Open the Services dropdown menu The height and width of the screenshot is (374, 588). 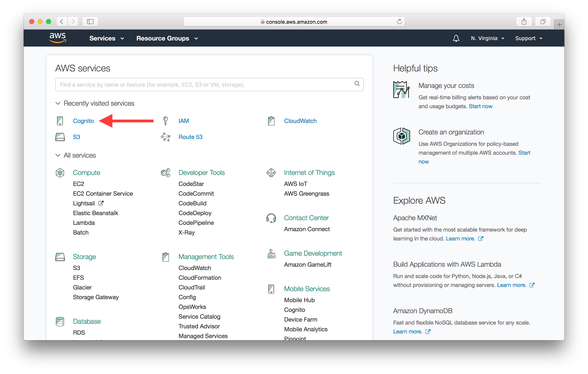click(x=107, y=38)
